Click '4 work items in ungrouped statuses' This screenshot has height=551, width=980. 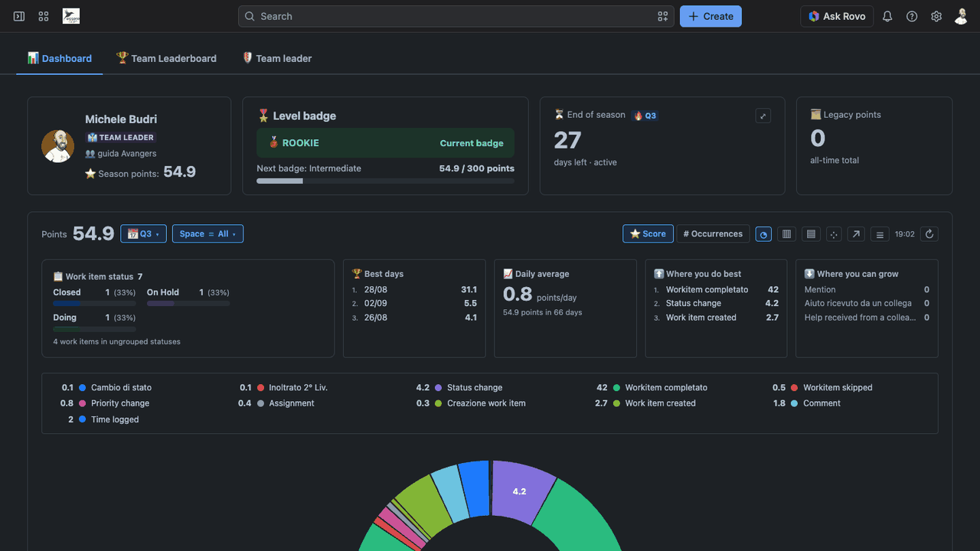click(x=117, y=341)
